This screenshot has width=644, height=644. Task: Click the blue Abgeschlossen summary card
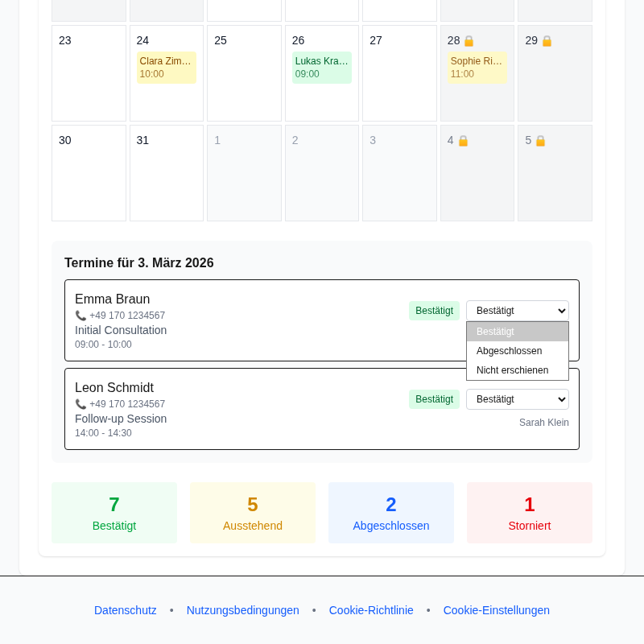[x=391, y=513]
